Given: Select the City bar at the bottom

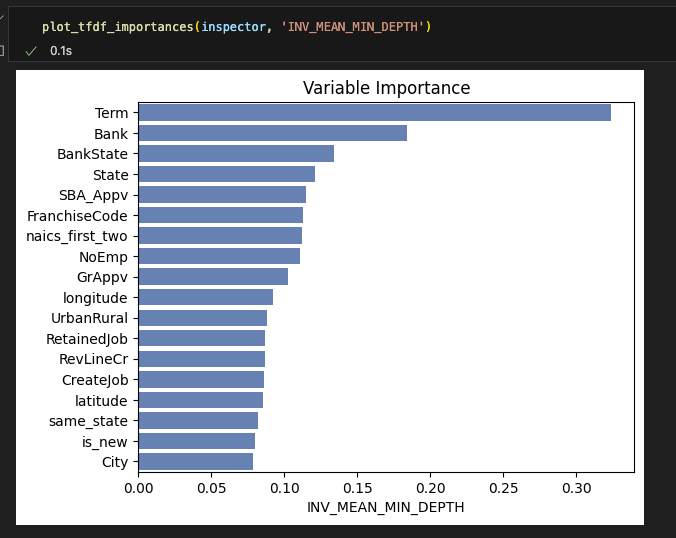Looking at the screenshot, I should pyautogui.click(x=195, y=462).
